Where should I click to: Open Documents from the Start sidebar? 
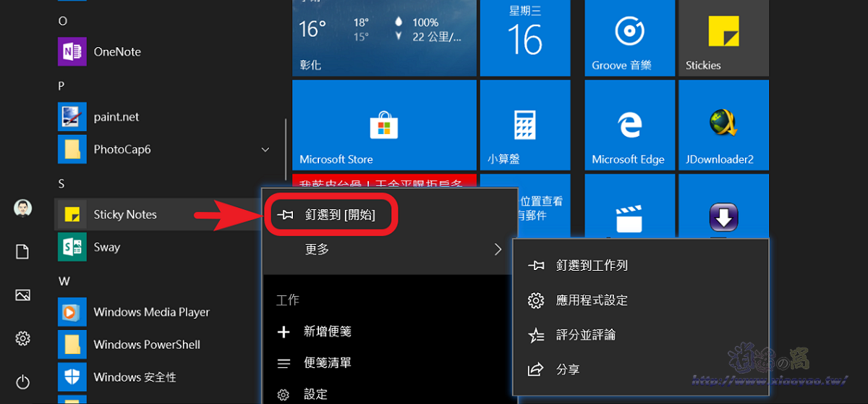(22, 251)
